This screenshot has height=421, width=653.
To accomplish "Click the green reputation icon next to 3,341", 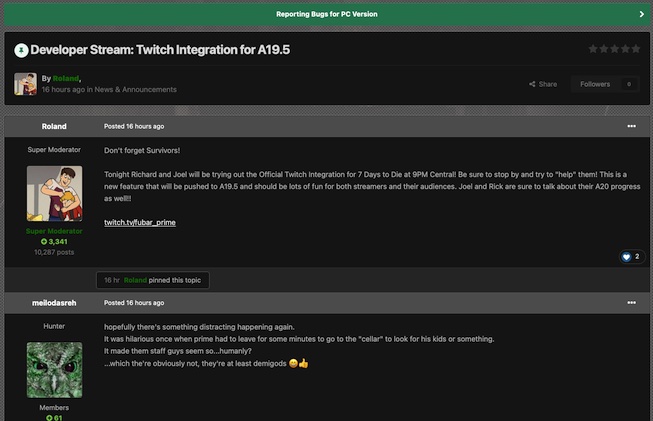I will [x=44, y=242].
